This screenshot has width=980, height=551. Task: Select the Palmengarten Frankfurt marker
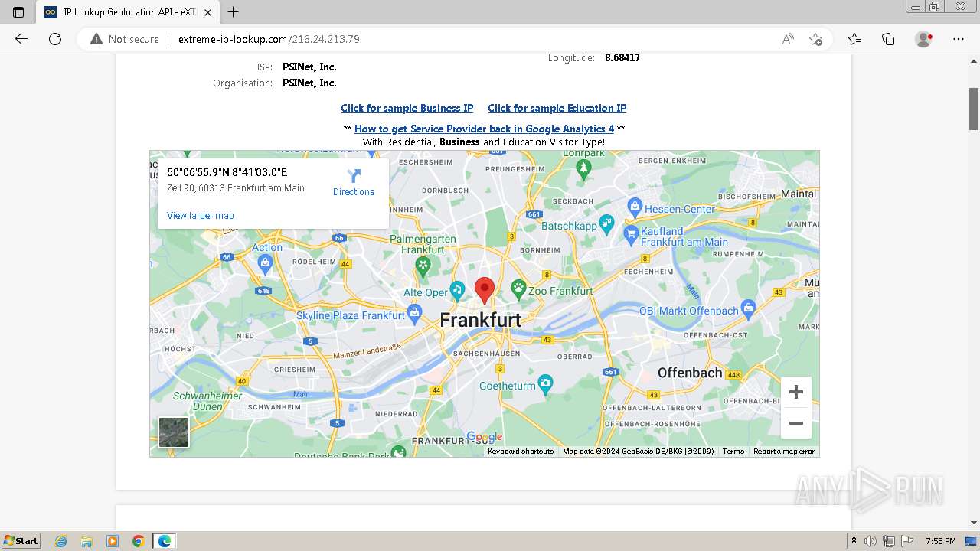pos(423,266)
